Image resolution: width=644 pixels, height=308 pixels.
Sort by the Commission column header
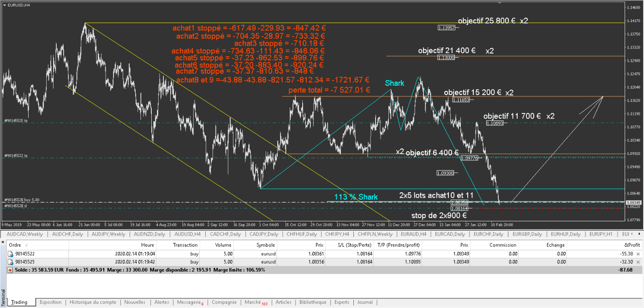tap(495, 245)
